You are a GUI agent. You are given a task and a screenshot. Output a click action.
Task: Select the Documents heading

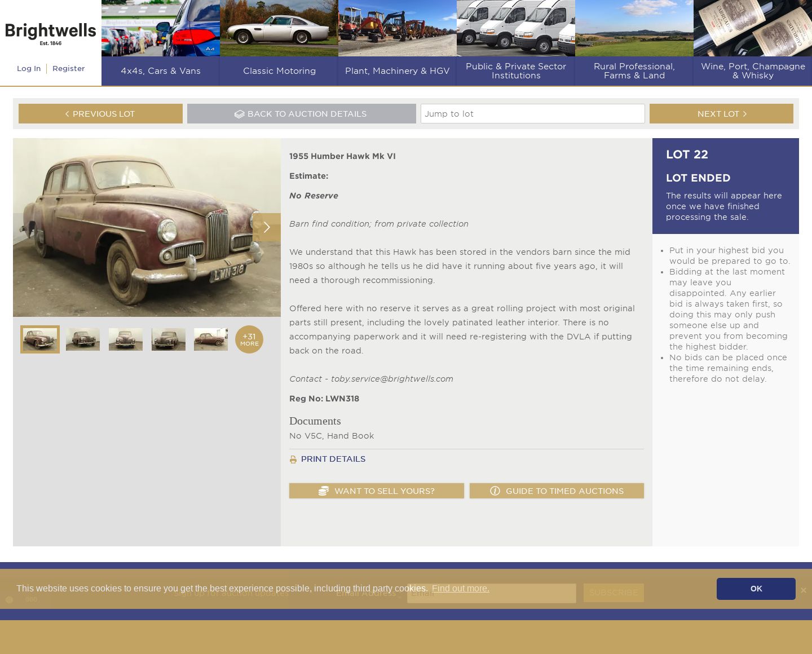pyautogui.click(x=315, y=421)
